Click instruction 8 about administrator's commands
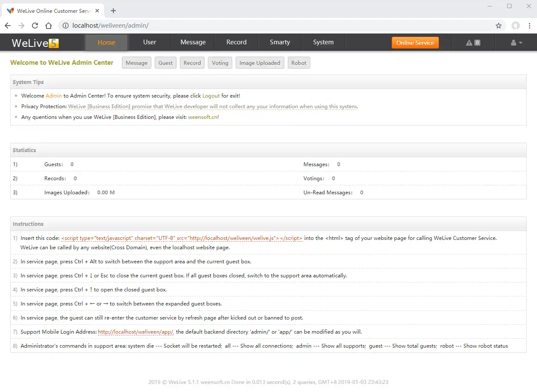The height and width of the screenshot is (392, 537). (x=264, y=346)
